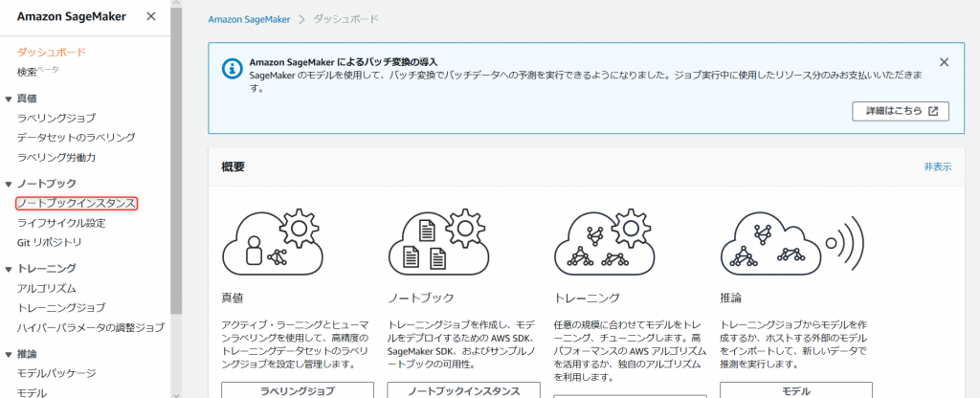
Task: Open ラベリング労働力 sidebar item
Action: tap(56, 157)
